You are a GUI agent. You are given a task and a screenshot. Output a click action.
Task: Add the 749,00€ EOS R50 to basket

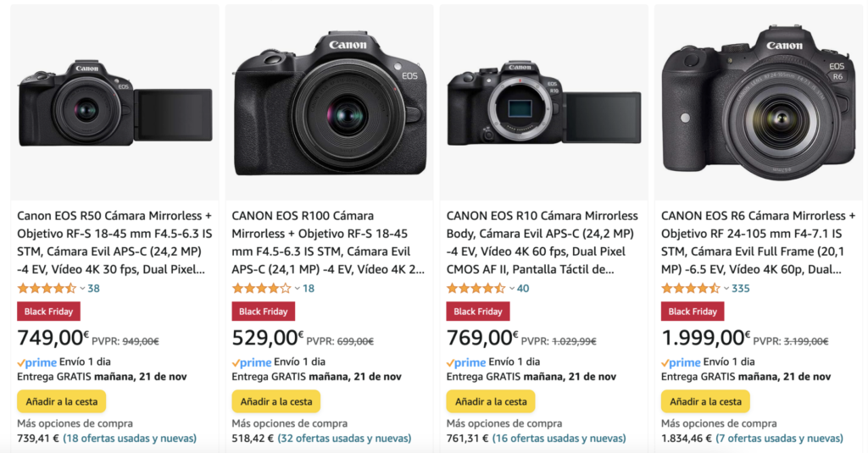(x=61, y=401)
